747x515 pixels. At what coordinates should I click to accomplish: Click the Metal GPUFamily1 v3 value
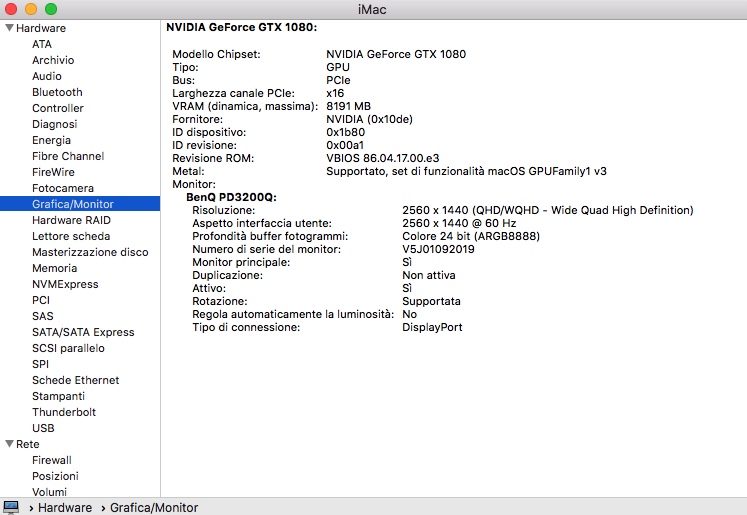click(466, 171)
